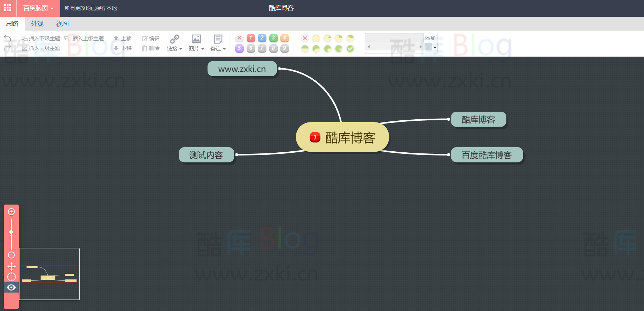Viewport: 644px width, 311px height.
Task: Set progress to three-quarters pie
Action: click(x=327, y=49)
